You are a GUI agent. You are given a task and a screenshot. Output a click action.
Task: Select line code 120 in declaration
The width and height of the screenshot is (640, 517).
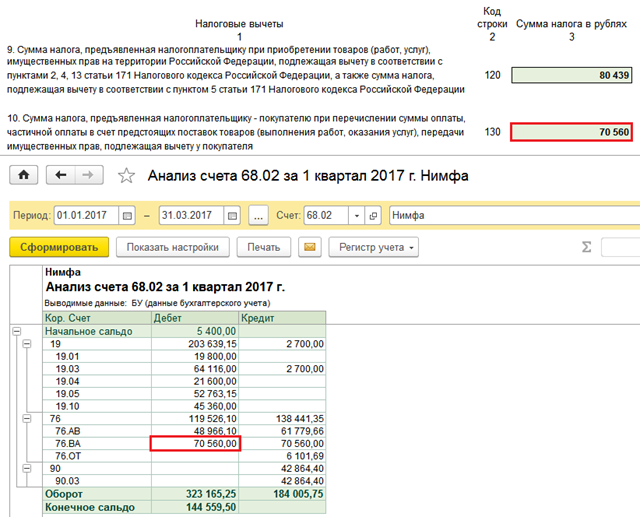point(492,75)
